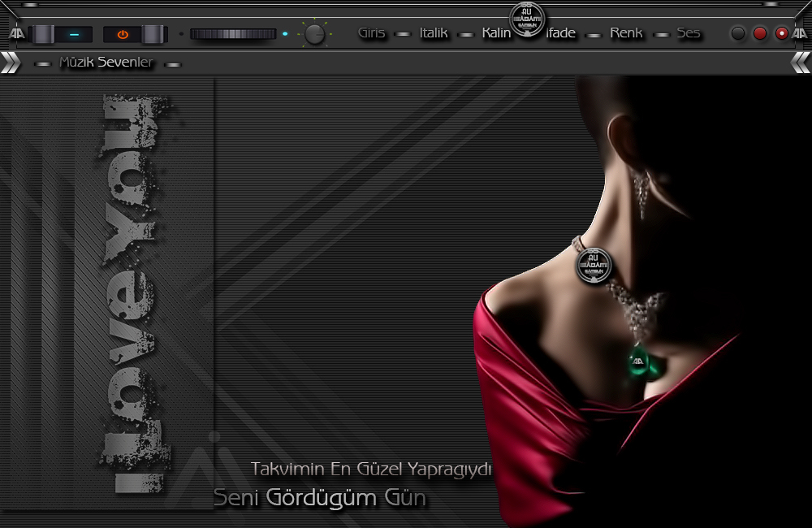Click the solid red round button
This screenshot has height=528, width=812.
[x=760, y=33]
